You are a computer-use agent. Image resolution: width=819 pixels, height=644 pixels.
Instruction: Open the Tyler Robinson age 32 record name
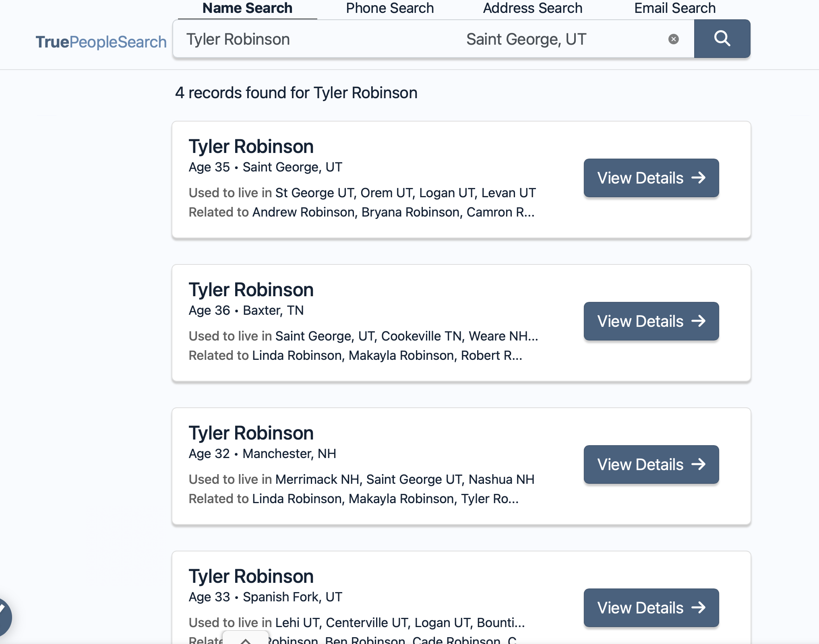(251, 433)
